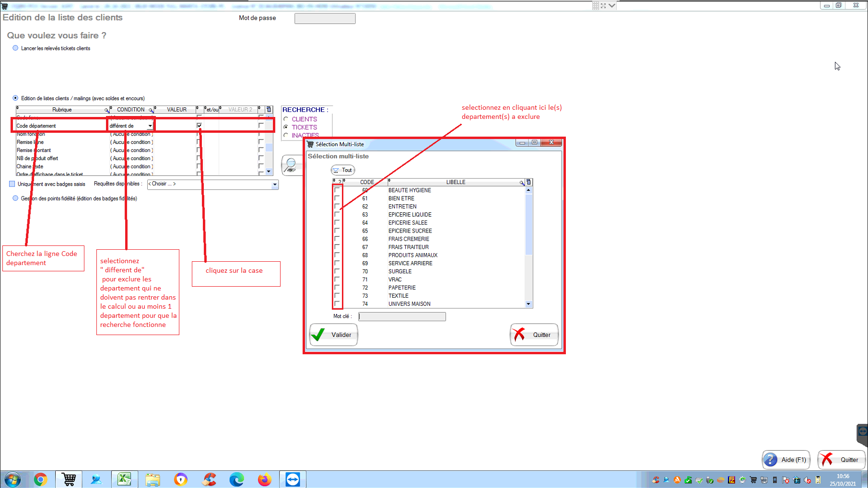The height and width of the screenshot is (488, 868).
Task: Open TeamViewer from the taskbar
Action: coord(293,479)
